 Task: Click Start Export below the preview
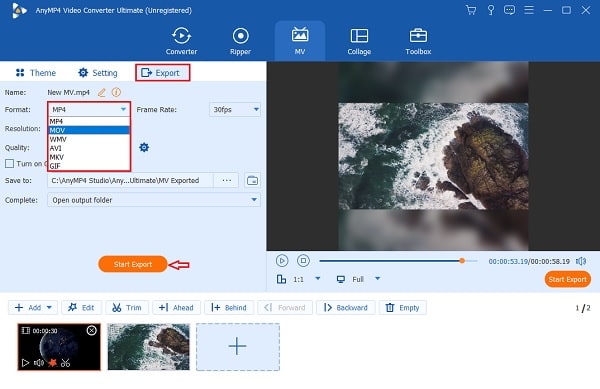(567, 280)
